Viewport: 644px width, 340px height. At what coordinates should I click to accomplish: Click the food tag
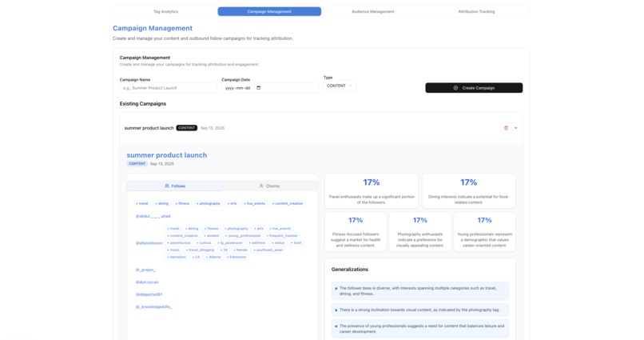[296, 243]
